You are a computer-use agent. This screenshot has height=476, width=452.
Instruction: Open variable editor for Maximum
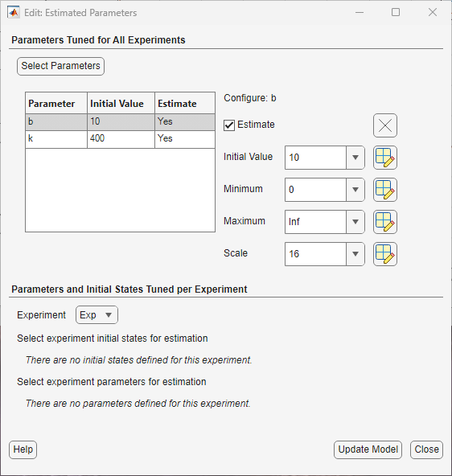click(385, 222)
